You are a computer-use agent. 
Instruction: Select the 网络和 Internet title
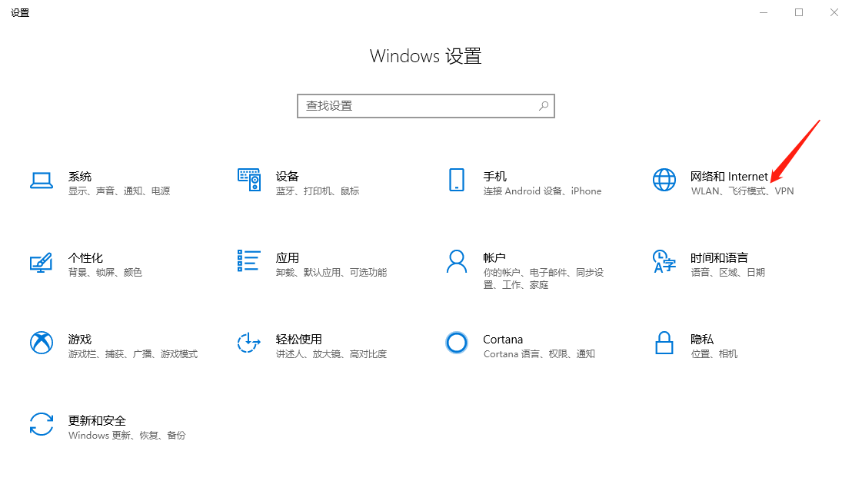(x=729, y=177)
